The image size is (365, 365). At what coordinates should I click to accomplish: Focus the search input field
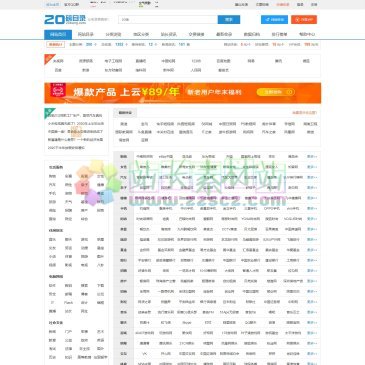click(168, 20)
